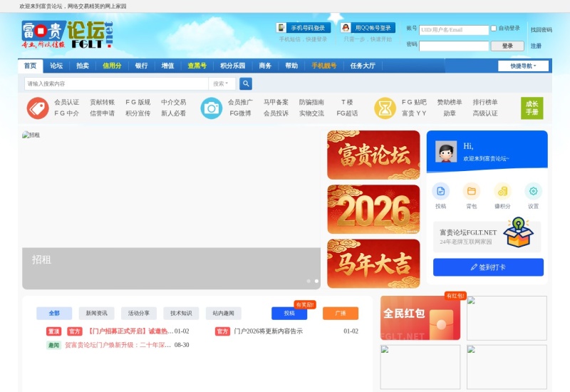Enable the 自动登录 checkbox
Image resolution: width=570 pixels, height=392 pixels.
pos(494,28)
